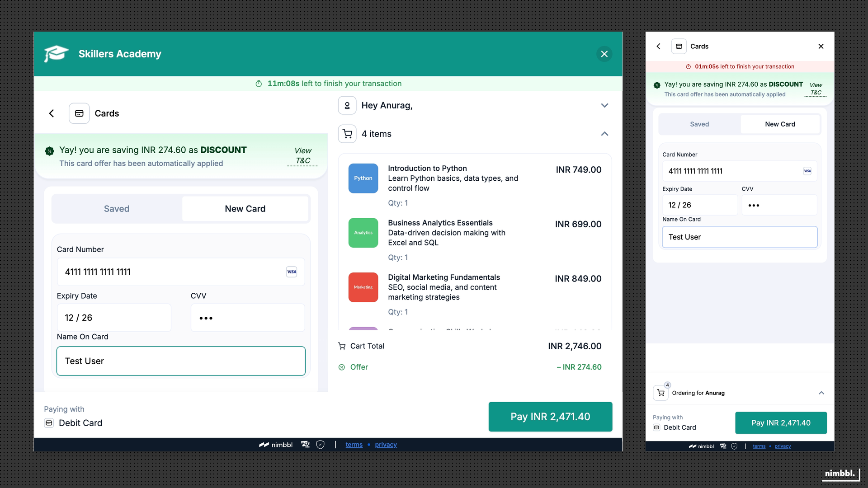
Task: Select the New Card tab in mobile view
Action: coord(780,124)
